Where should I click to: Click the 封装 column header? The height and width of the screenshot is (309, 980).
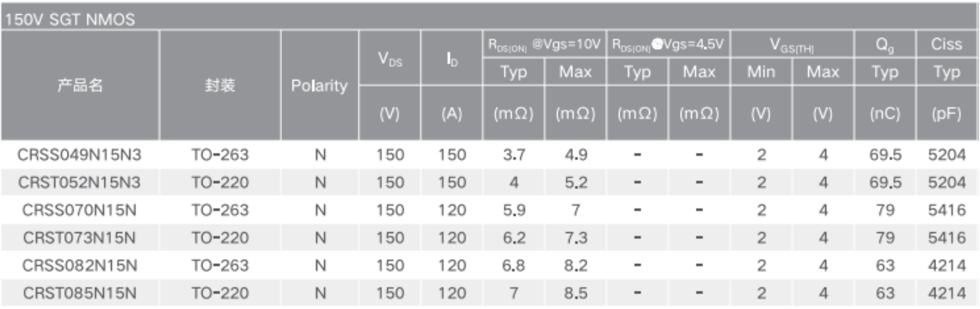point(220,85)
